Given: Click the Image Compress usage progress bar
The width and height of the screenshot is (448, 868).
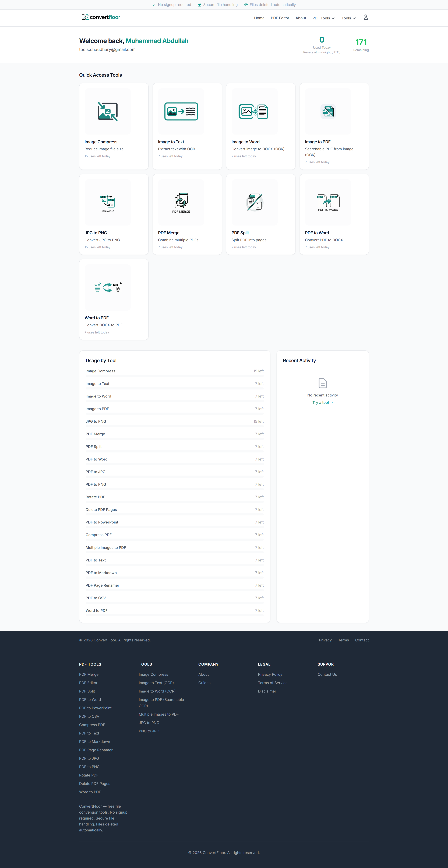Looking at the screenshot, I should tap(174, 376).
